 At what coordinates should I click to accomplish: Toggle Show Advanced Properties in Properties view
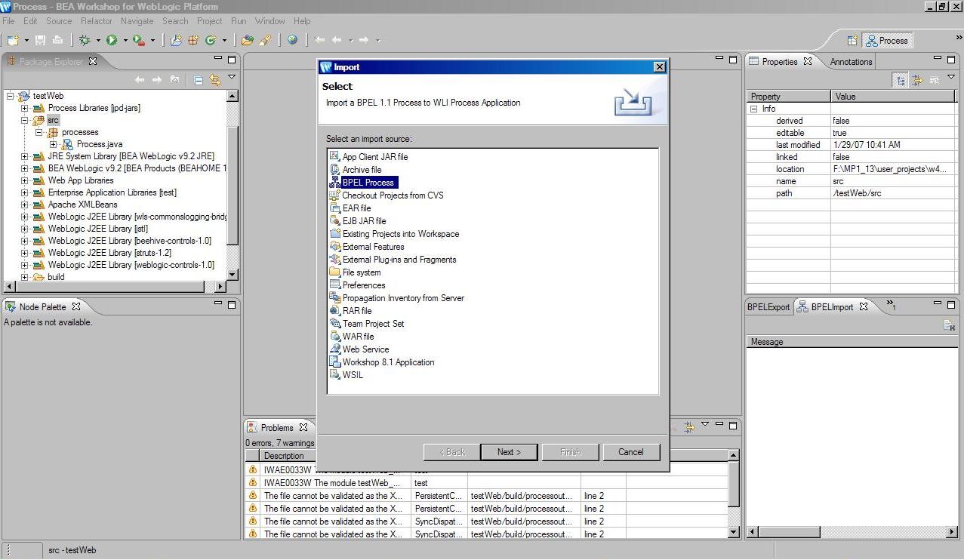pos(917,80)
